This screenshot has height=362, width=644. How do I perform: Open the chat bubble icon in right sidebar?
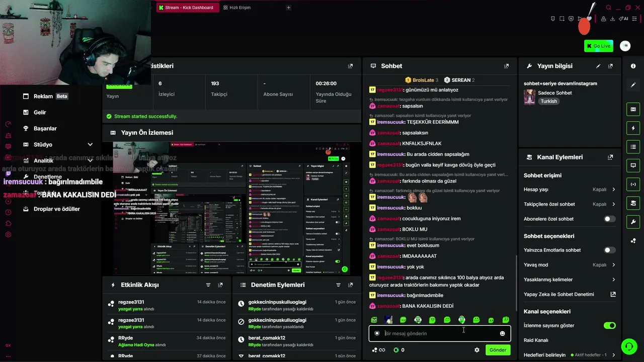coord(633,165)
